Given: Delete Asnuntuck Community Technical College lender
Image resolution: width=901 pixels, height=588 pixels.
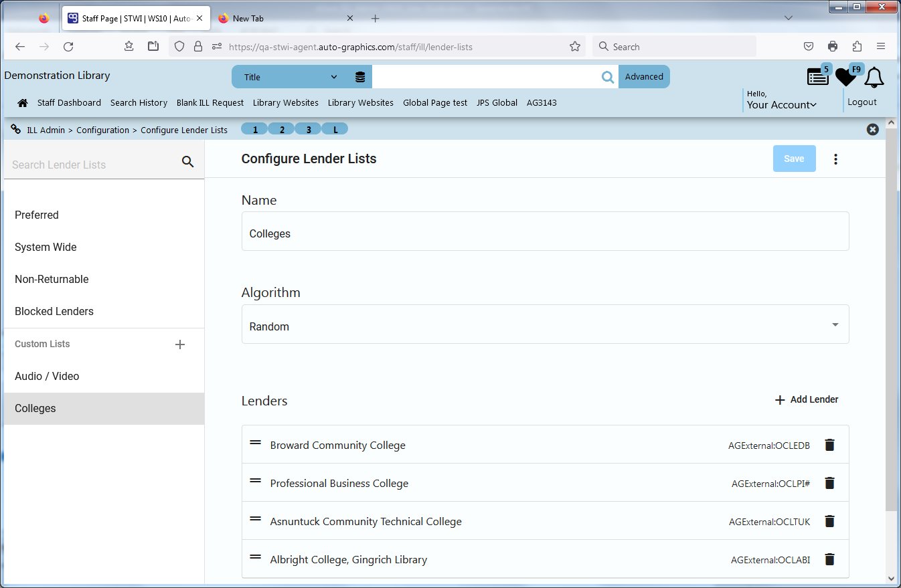Looking at the screenshot, I should click(829, 521).
